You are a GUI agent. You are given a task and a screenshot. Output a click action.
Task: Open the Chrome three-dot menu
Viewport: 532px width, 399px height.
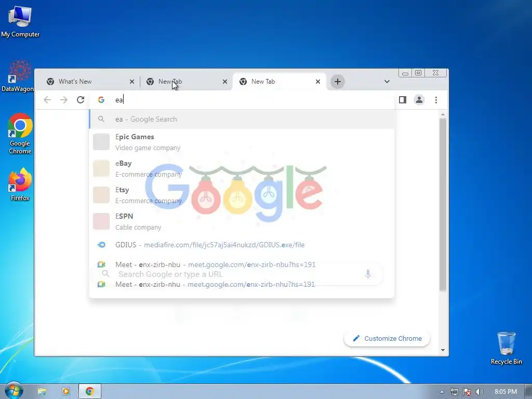click(x=436, y=100)
